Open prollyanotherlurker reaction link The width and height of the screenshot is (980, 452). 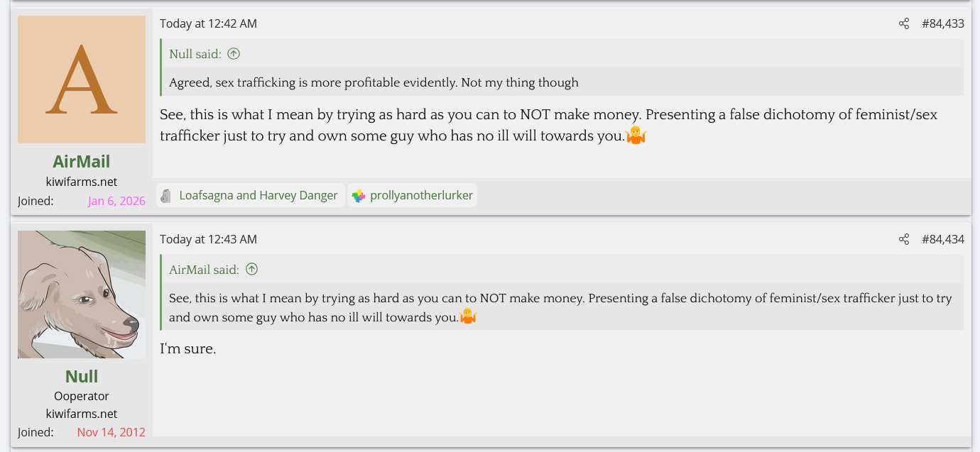[421, 195]
